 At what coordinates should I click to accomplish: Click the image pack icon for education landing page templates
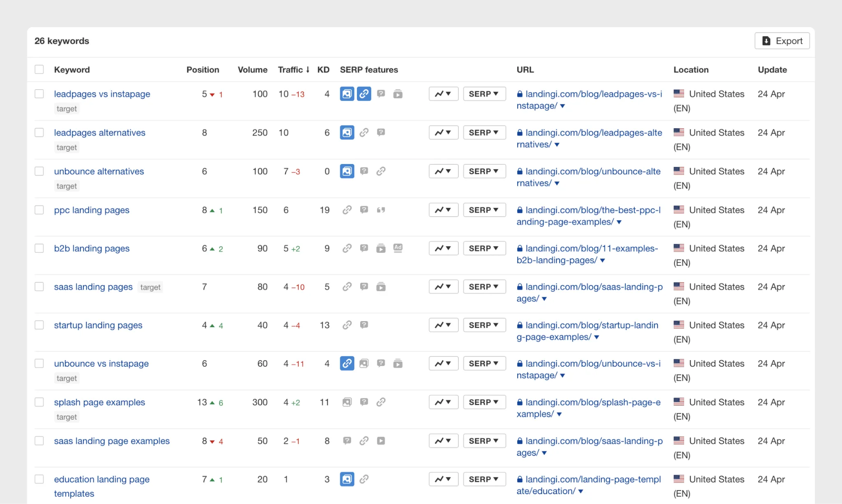(x=347, y=479)
